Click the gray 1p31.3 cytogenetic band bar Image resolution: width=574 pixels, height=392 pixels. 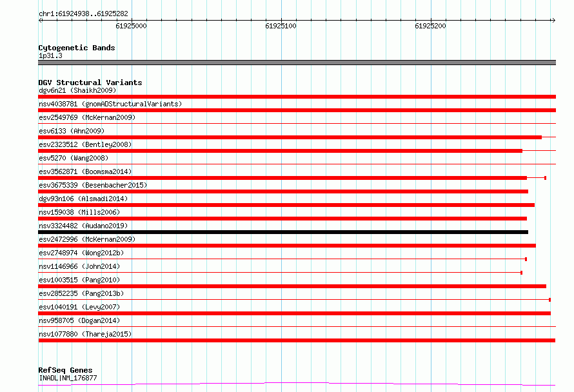tap(297, 63)
